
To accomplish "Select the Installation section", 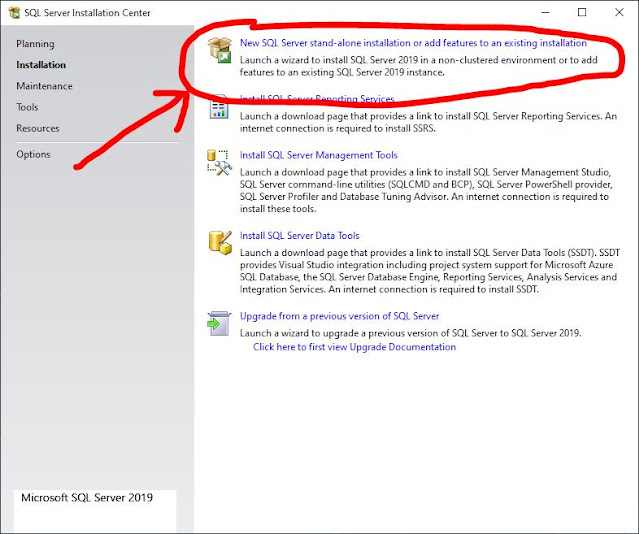I will click(41, 65).
